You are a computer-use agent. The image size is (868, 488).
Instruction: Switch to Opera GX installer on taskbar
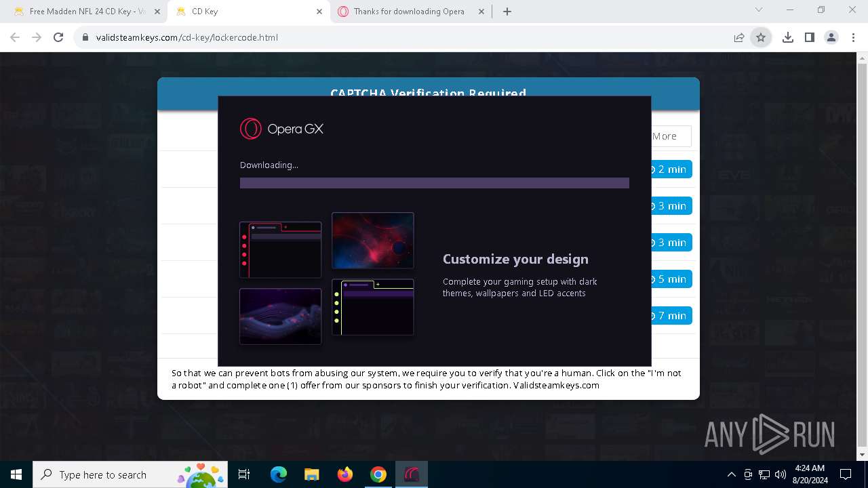412,474
